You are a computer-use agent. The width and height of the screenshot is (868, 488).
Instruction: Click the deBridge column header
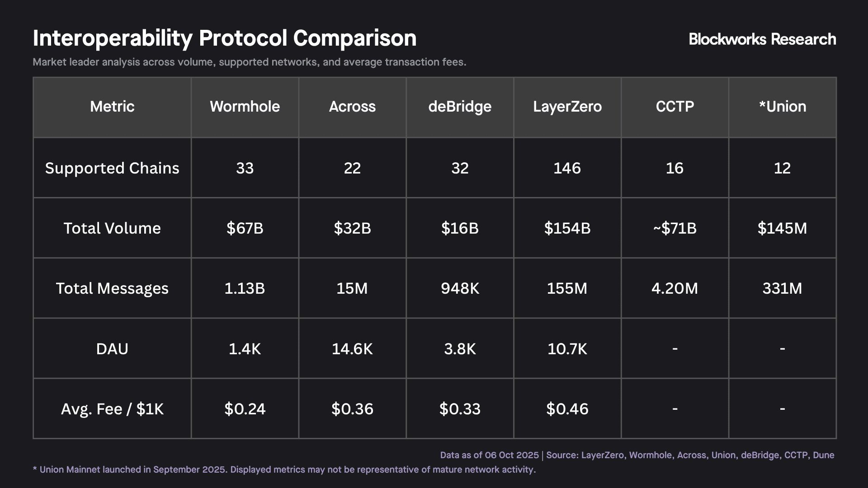pos(460,107)
